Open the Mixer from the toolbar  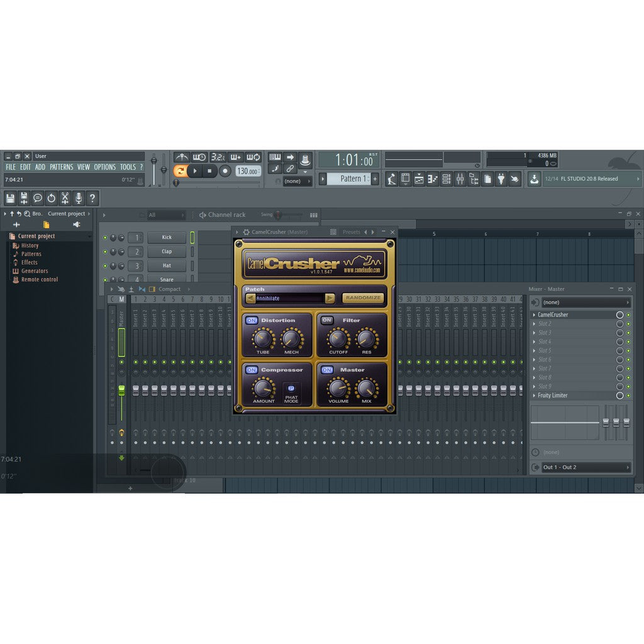coord(458,179)
